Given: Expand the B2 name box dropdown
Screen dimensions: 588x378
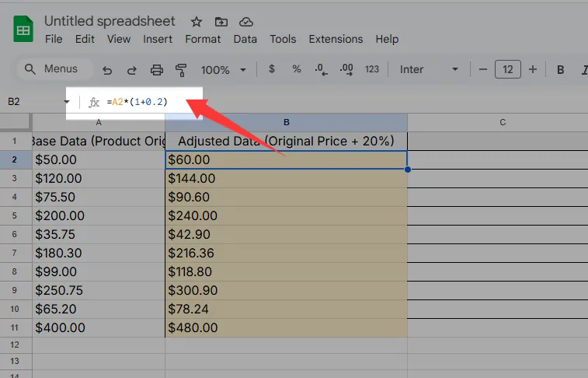Looking at the screenshot, I should (x=66, y=102).
